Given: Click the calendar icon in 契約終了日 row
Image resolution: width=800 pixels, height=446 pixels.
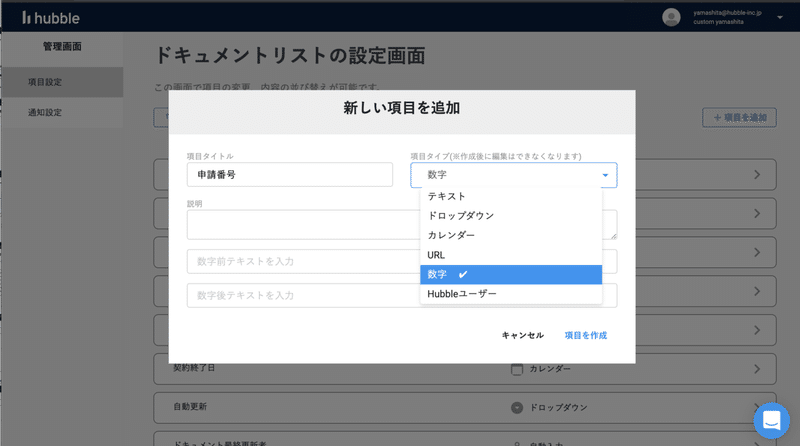Looking at the screenshot, I should click(517, 369).
